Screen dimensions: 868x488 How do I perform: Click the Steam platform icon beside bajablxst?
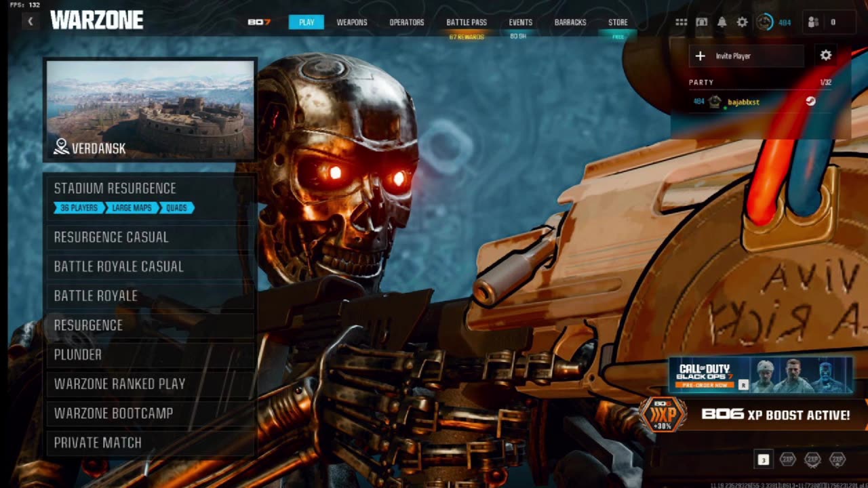click(x=810, y=102)
